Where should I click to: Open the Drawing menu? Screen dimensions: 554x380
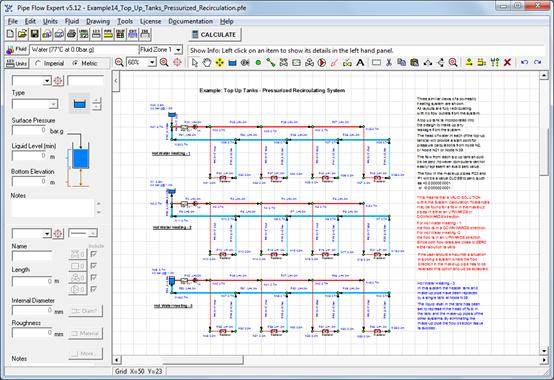(x=98, y=21)
